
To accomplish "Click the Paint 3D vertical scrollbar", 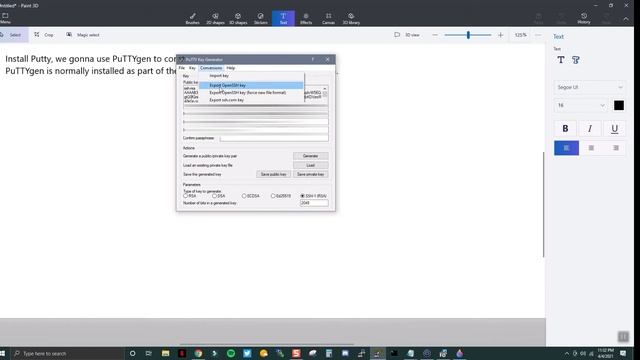I will 544,204.
